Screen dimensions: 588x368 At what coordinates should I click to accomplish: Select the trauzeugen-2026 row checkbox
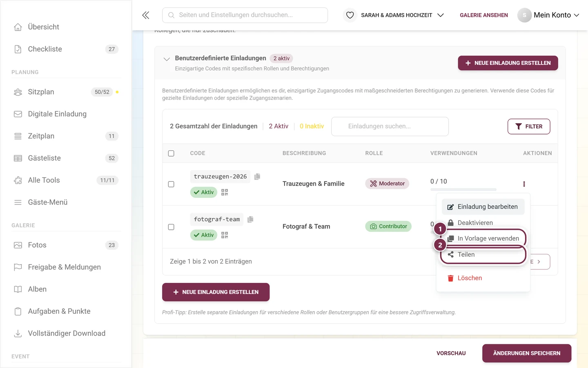[171, 184]
